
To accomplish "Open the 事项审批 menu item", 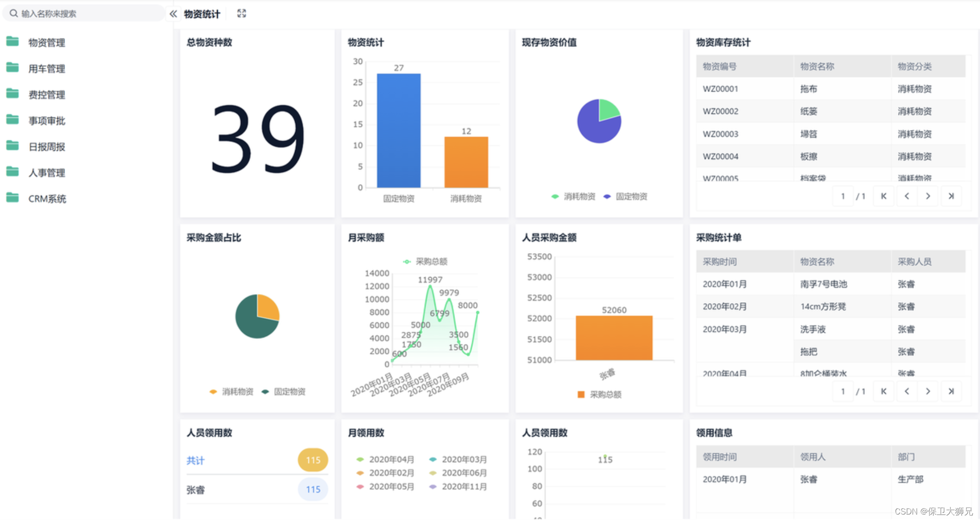I will [x=46, y=121].
